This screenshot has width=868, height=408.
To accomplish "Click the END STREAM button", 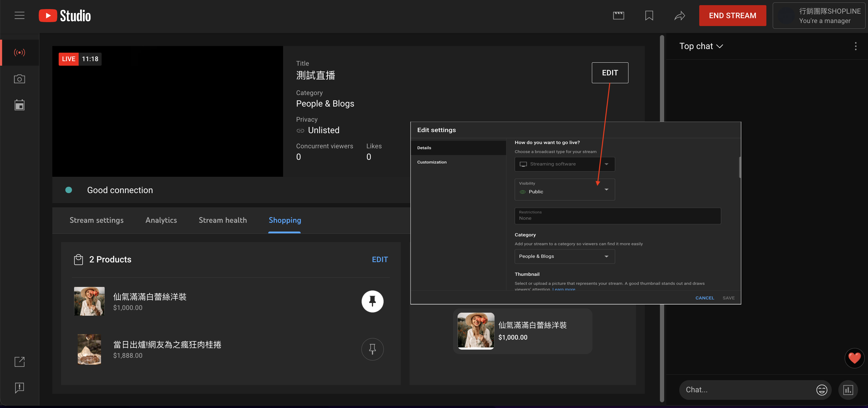I will (732, 15).
